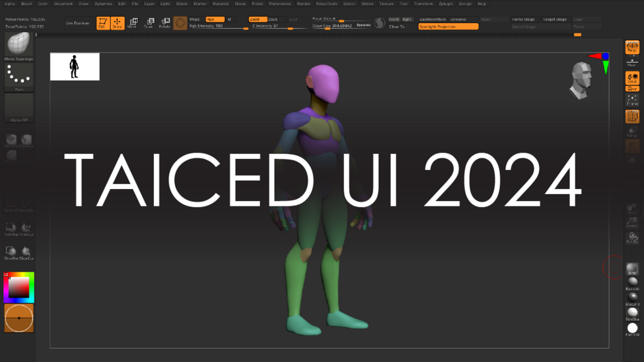Click the right-shelf Rotate view icon
This screenshot has width=644, height=362.
tap(632, 238)
